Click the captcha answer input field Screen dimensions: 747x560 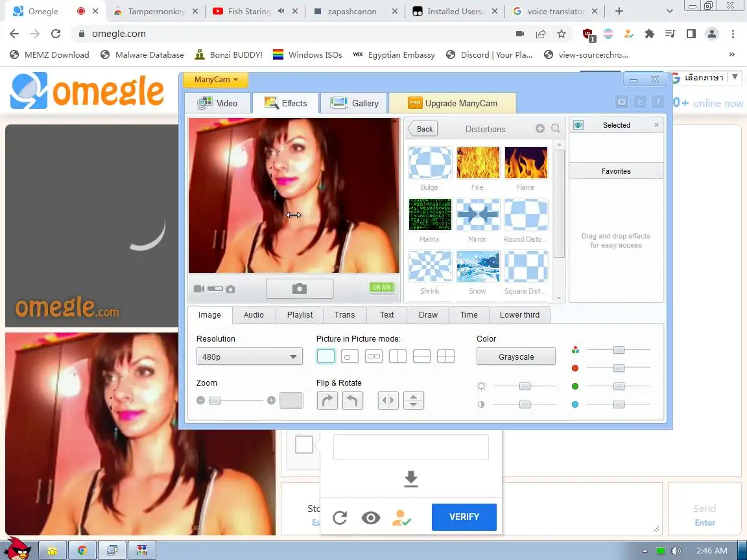[x=410, y=447]
